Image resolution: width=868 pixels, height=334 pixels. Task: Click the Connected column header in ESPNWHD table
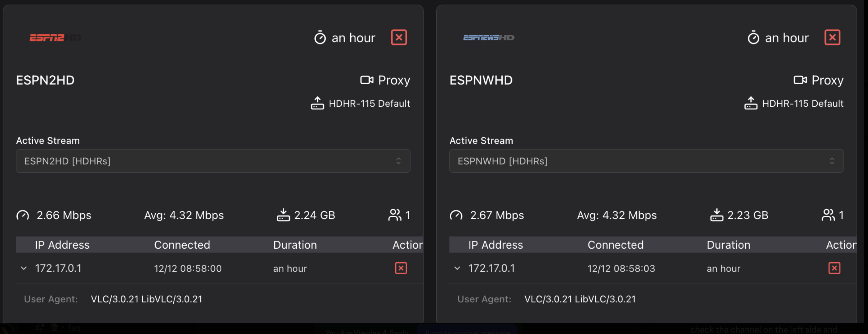pos(615,245)
